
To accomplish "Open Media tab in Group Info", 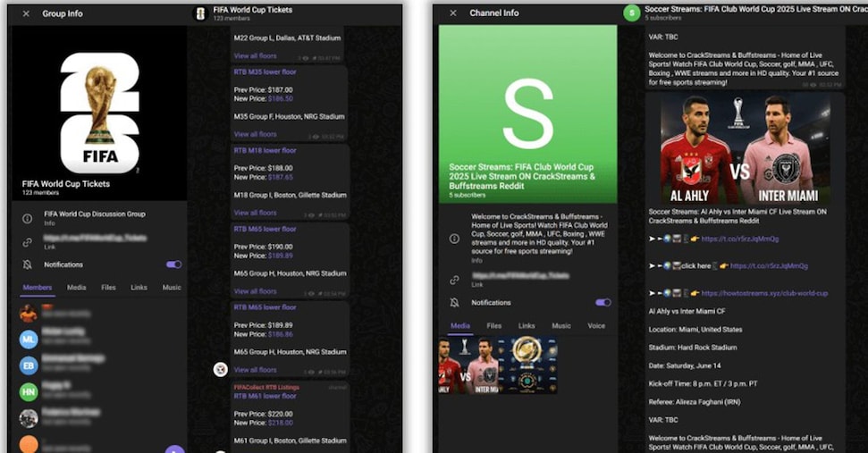I will point(76,288).
